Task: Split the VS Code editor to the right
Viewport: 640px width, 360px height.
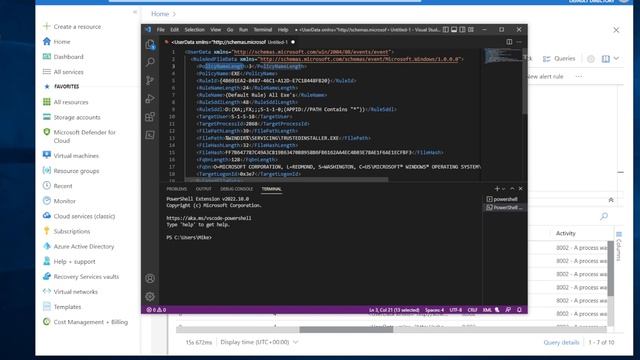Action: [x=509, y=42]
